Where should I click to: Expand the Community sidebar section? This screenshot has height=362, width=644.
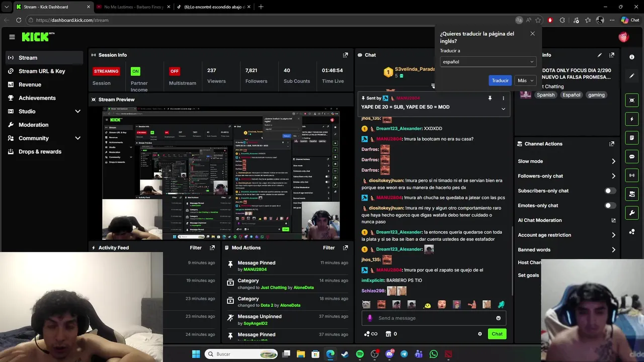click(77, 138)
